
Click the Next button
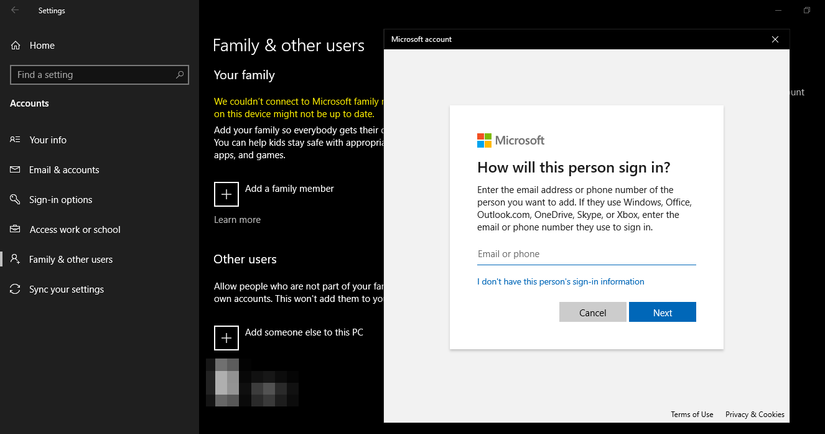tap(662, 312)
